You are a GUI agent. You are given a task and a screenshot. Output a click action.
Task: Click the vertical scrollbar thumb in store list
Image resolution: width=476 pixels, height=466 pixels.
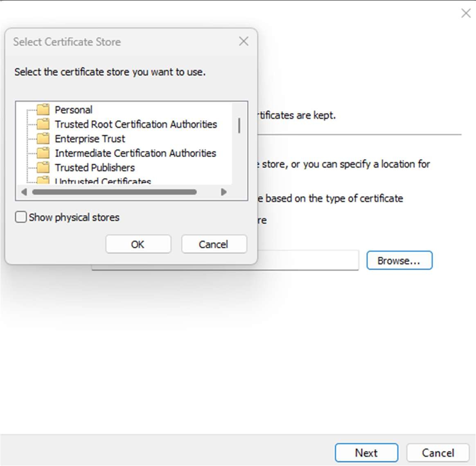(x=239, y=126)
